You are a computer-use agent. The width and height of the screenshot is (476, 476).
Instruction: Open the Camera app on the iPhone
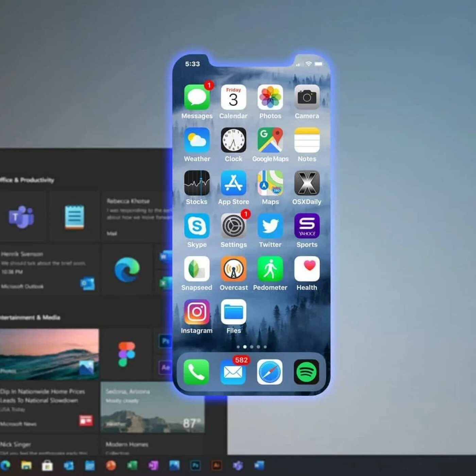[x=307, y=97]
